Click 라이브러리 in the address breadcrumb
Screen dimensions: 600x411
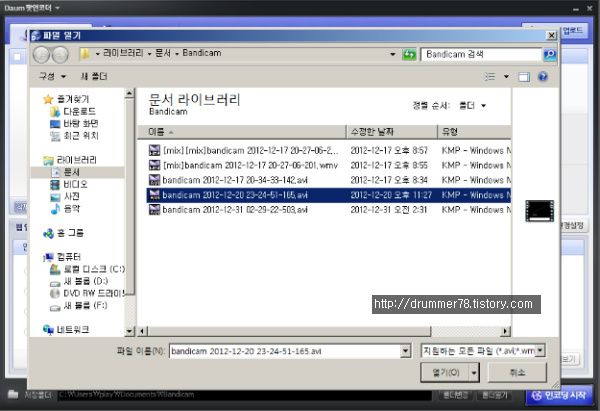point(123,53)
